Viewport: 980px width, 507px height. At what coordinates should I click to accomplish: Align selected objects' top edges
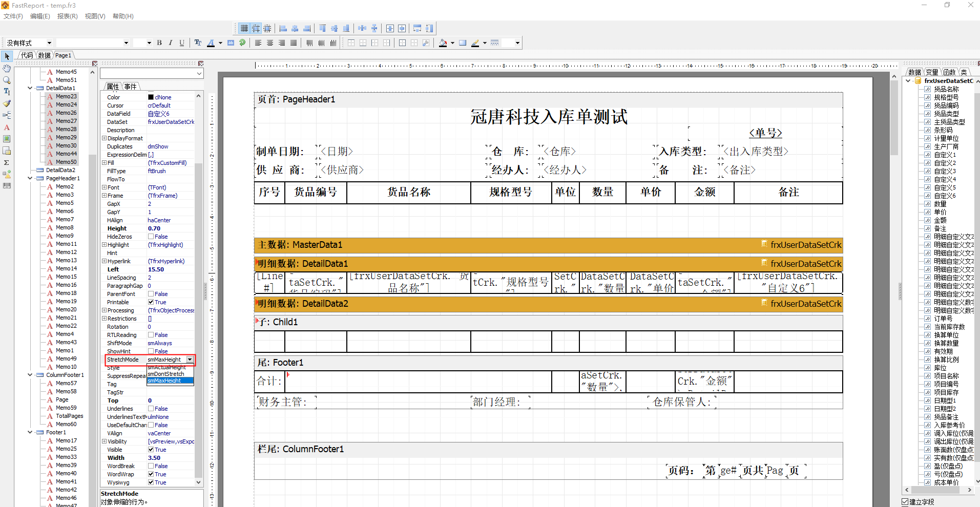click(323, 28)
